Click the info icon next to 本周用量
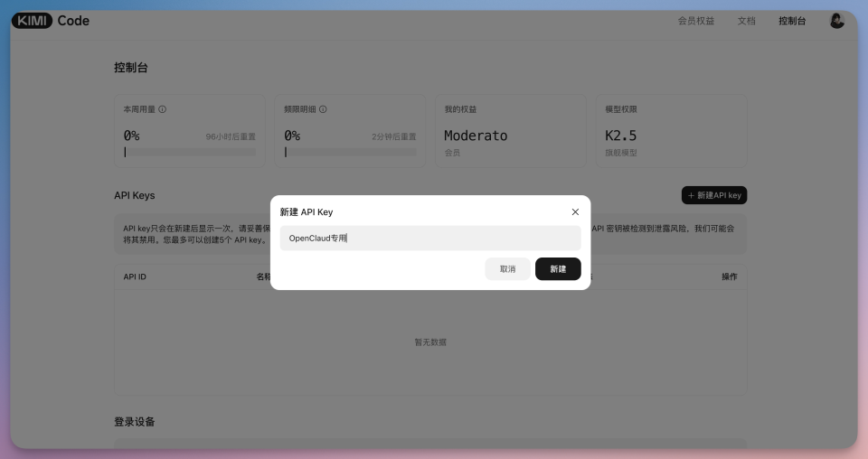868x459 pixels. tap(162, 109)
